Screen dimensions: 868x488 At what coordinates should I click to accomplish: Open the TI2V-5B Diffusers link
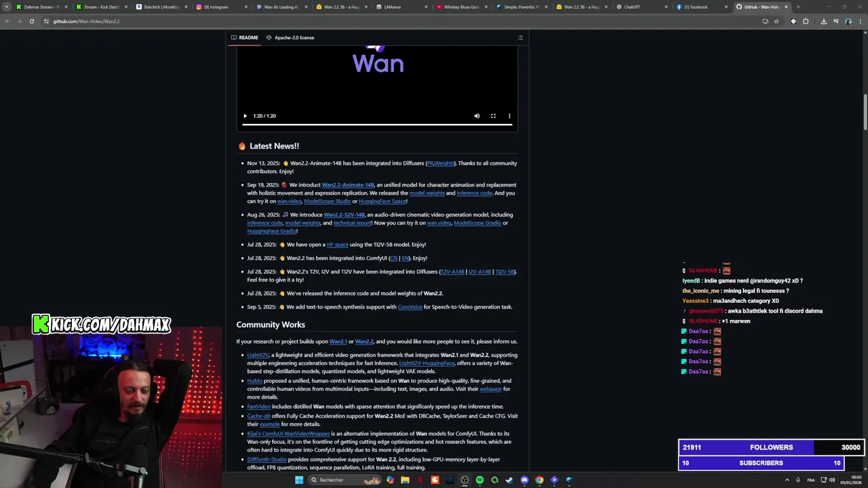[x=505, y=272]
